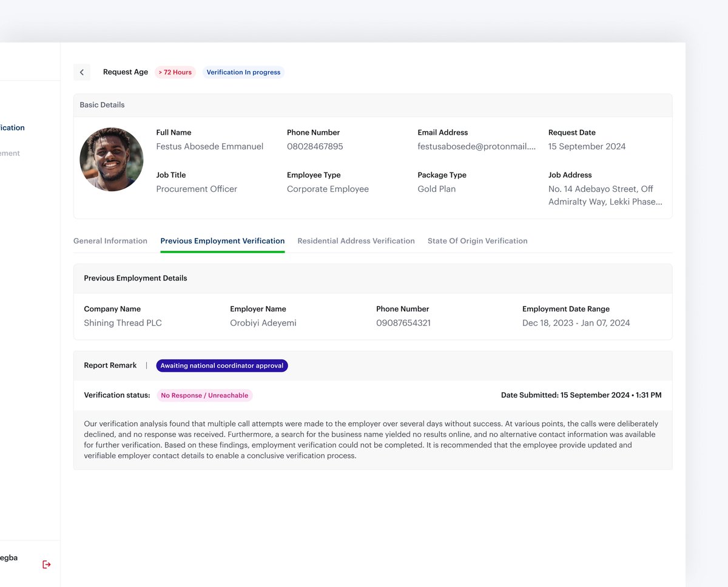This screenshot has height=587, width=728.
Task: Click the Request Age label
Action: [x=126, y=72]
